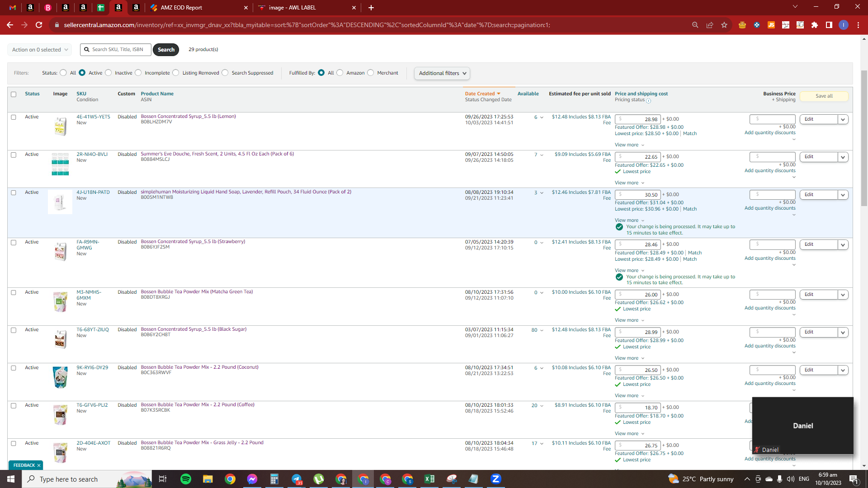
Task: Expand quantity discounts chevron for Coconut row
Action: click(794, 390)
